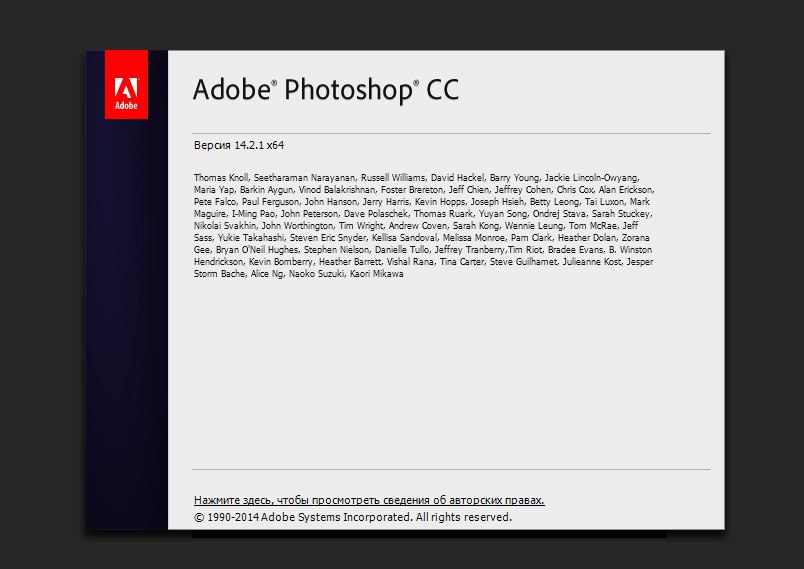804x569 pixels.
Task: Click the name Dave Polaschek in credits
Action: [x=376, y=214]
